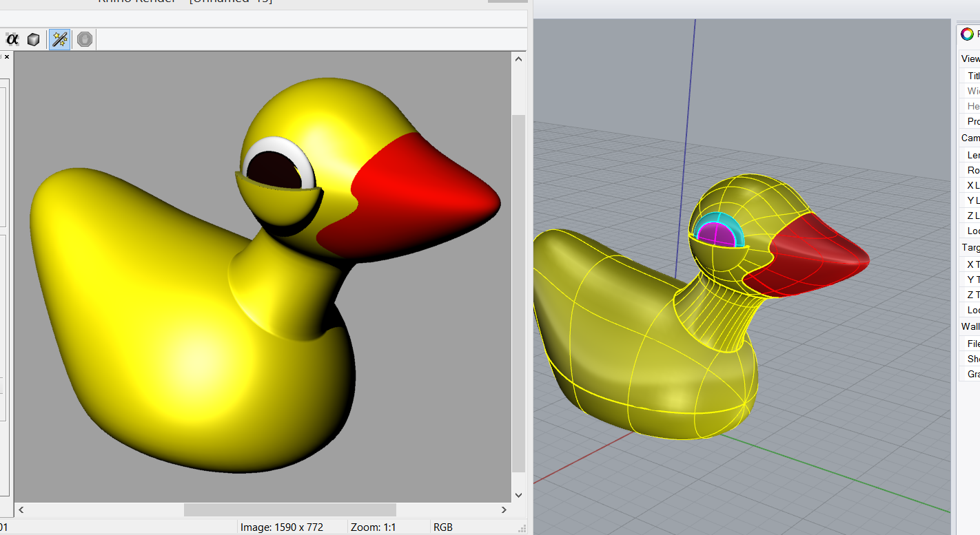Collapse the Target section in properties panel
This screenshot has width=980, height=535.
pyautogui.click(x=970, y=247)
